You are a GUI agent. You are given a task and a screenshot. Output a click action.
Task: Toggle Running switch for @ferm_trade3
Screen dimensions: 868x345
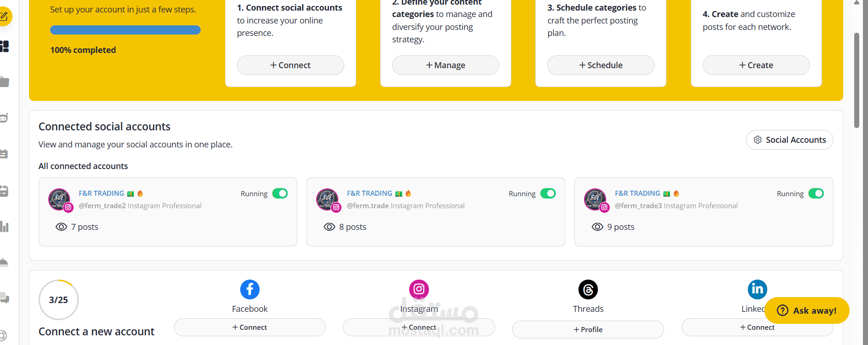pos(816,193)
